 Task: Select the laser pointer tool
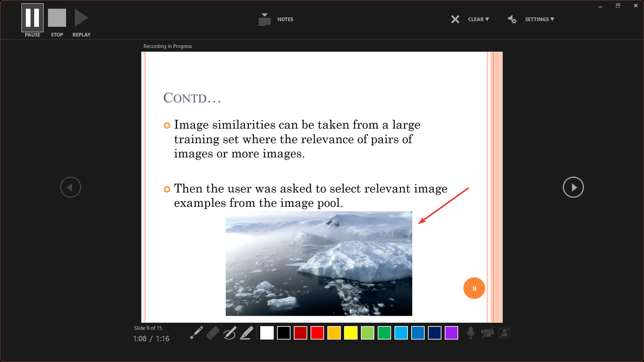pyautogui.click(x=196, y=333)
